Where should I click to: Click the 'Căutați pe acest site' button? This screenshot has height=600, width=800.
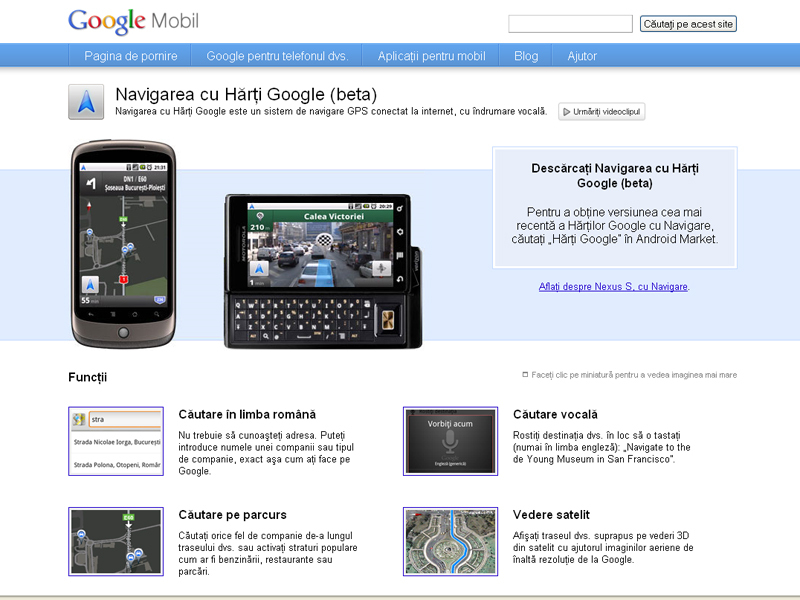coord(688,24)
